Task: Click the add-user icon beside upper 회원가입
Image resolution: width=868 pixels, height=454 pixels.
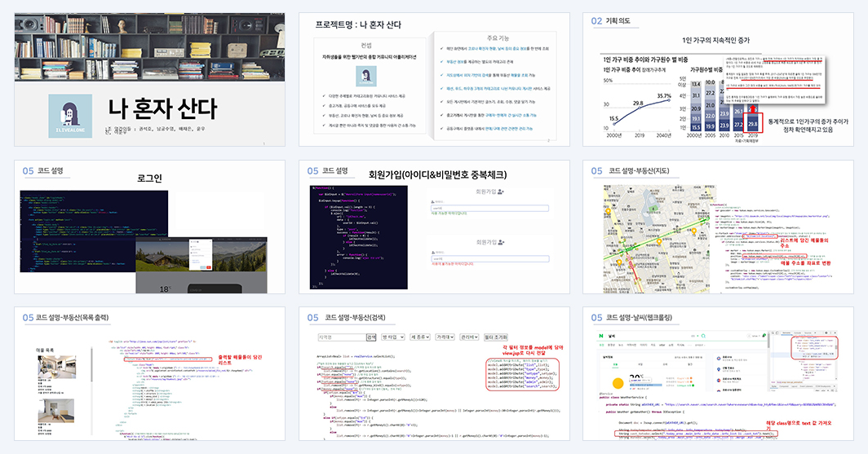Action: [x=500, y=192]
